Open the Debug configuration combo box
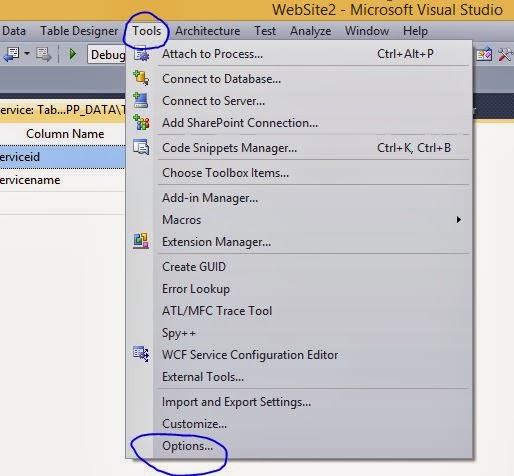514x476 pixels. [x=107, y=54]
